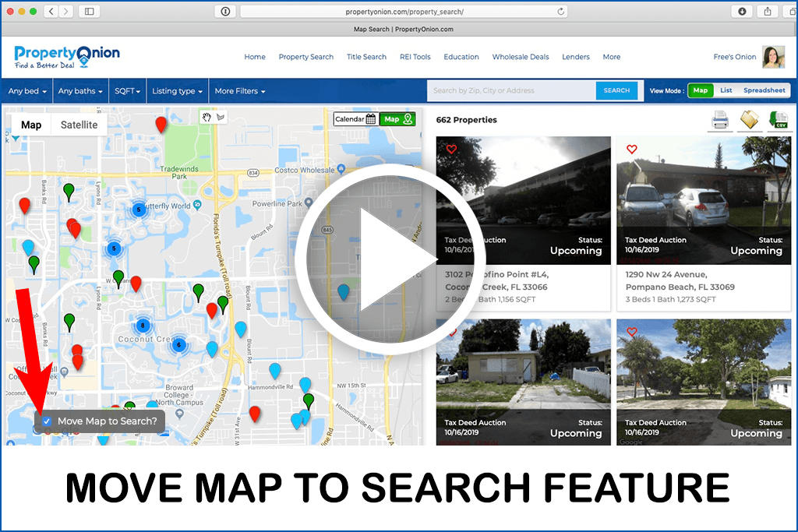Screen dimensions: 798x532
Task: Favorite the 1290 Nw 24 Avenue listing heart
Action: point(632,149)
